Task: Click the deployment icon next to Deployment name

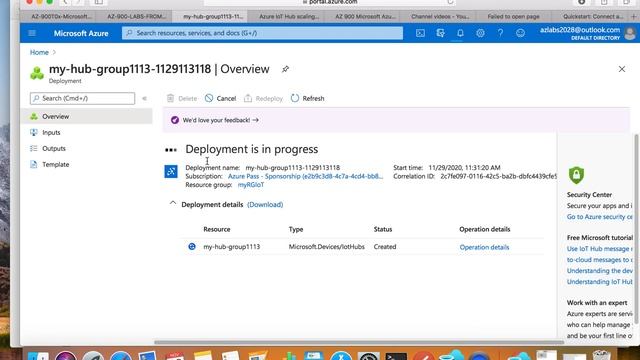Action: click(171, 171)
